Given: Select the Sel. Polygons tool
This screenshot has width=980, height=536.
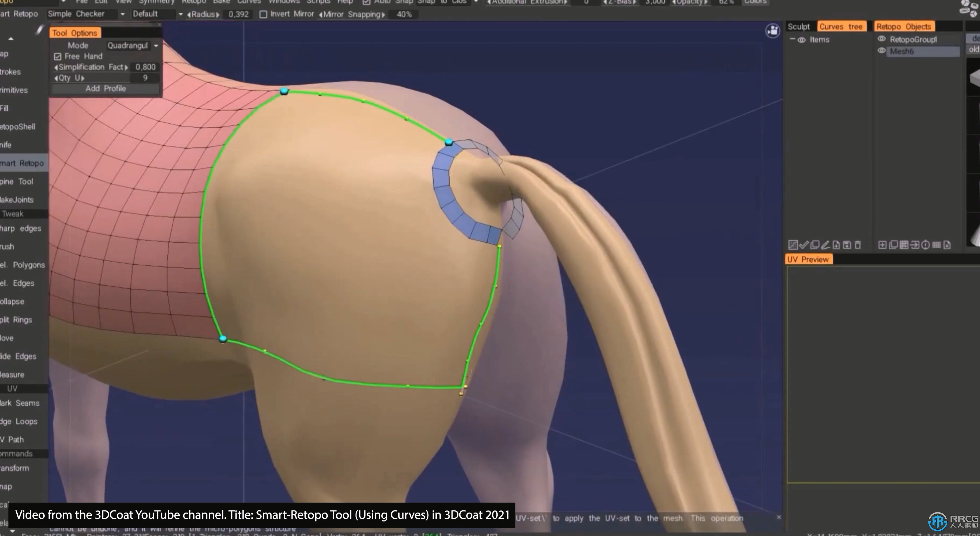Looking at the screenshot, I should click(22, 265).
